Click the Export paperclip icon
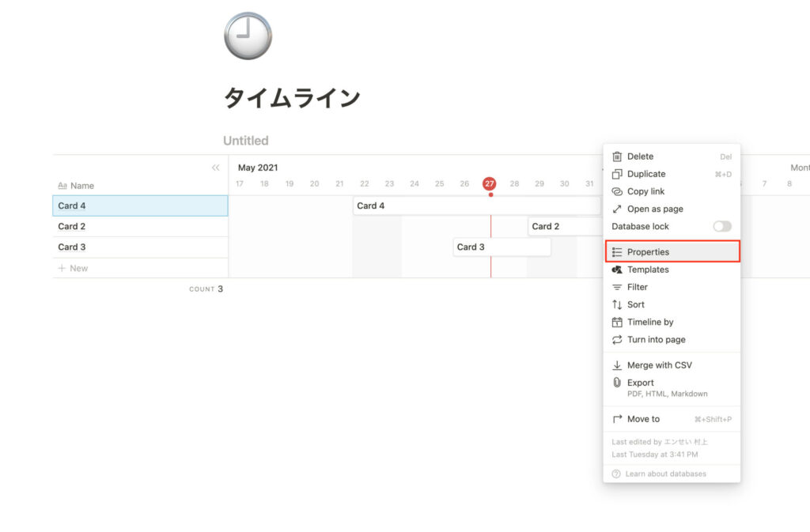 click(x=617, y=383)
